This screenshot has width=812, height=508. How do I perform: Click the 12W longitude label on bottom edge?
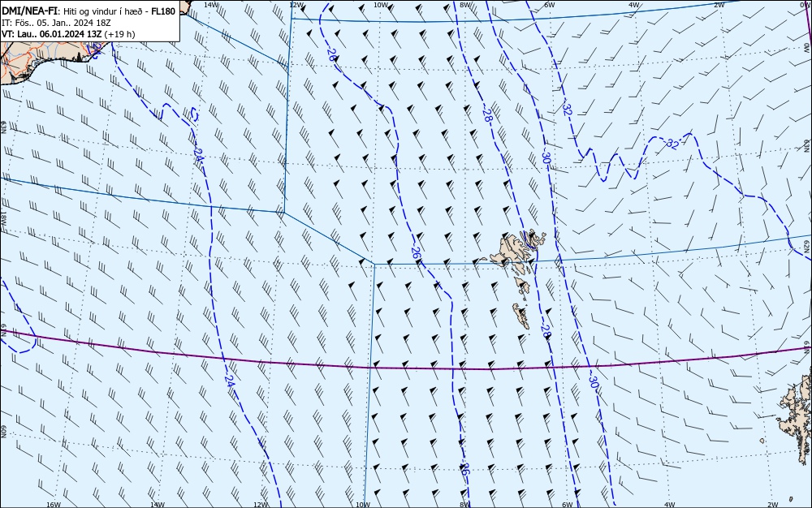point(261,505)
